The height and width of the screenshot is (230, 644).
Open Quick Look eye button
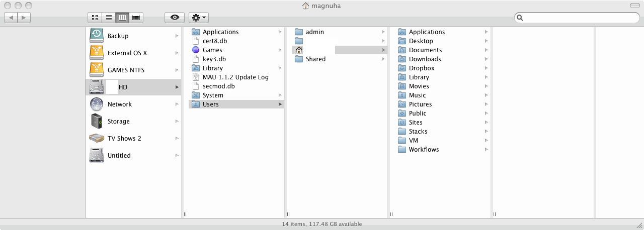coord(175,18)
